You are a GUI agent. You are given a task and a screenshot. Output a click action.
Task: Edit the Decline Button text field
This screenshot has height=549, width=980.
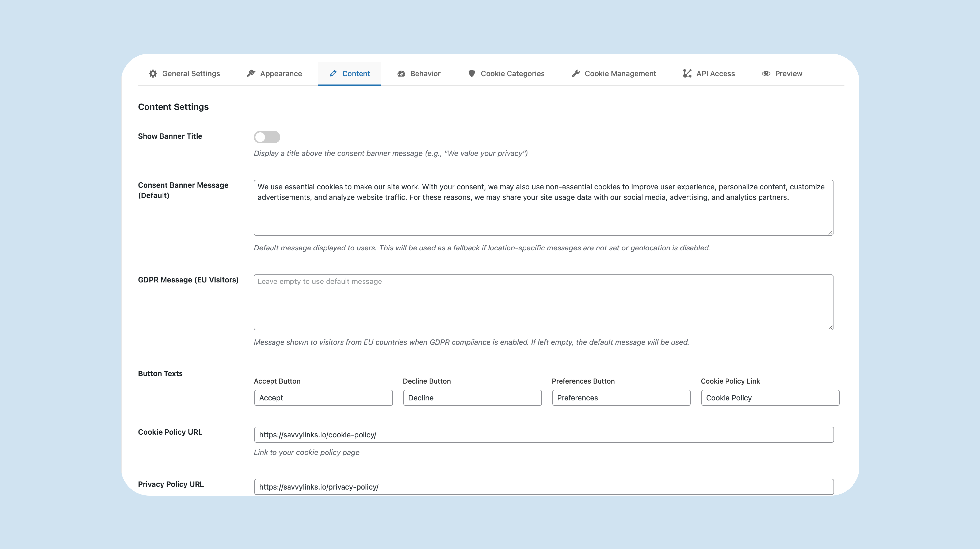[472, 398]
